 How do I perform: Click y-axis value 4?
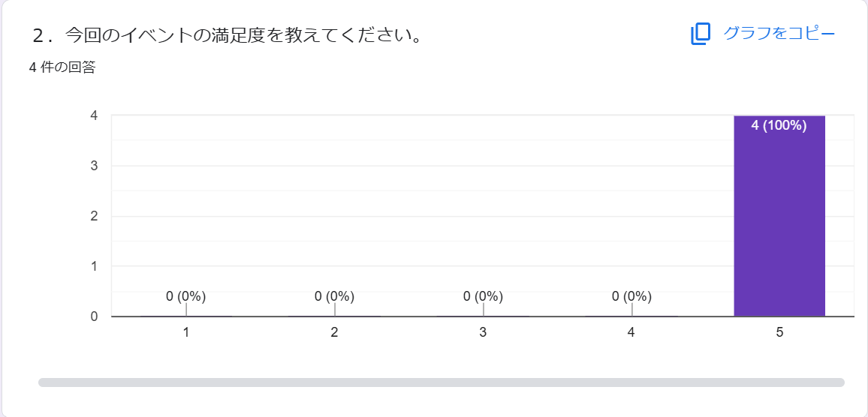(x=95, y=115)
